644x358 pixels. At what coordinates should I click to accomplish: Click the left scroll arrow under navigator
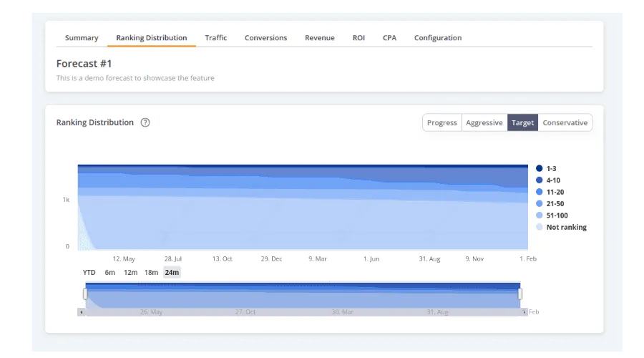(x=81, y=312)
